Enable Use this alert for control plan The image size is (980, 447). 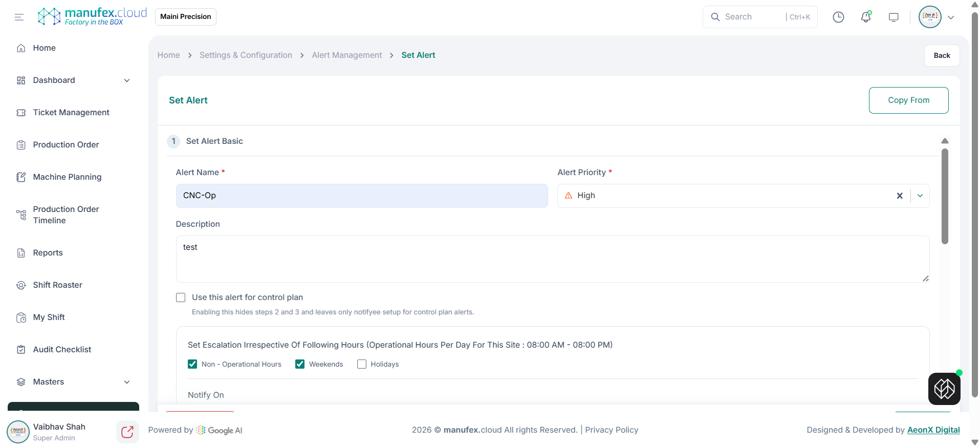pos(181,297)
